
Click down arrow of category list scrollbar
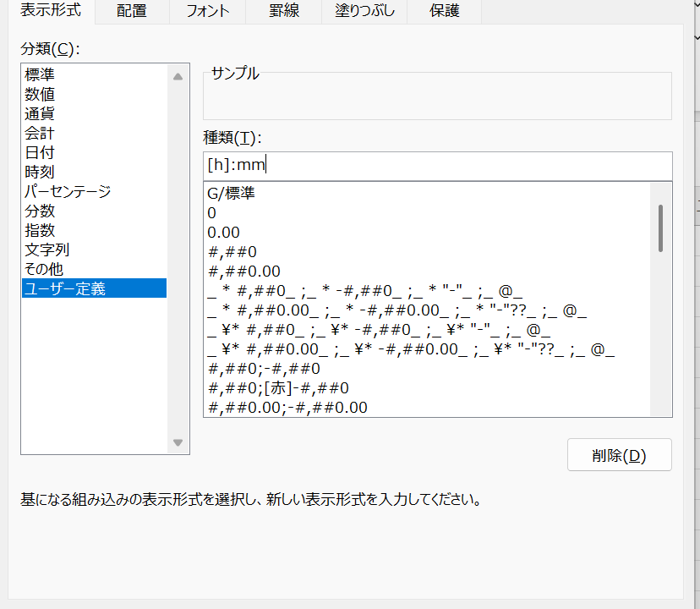[178, 442]
